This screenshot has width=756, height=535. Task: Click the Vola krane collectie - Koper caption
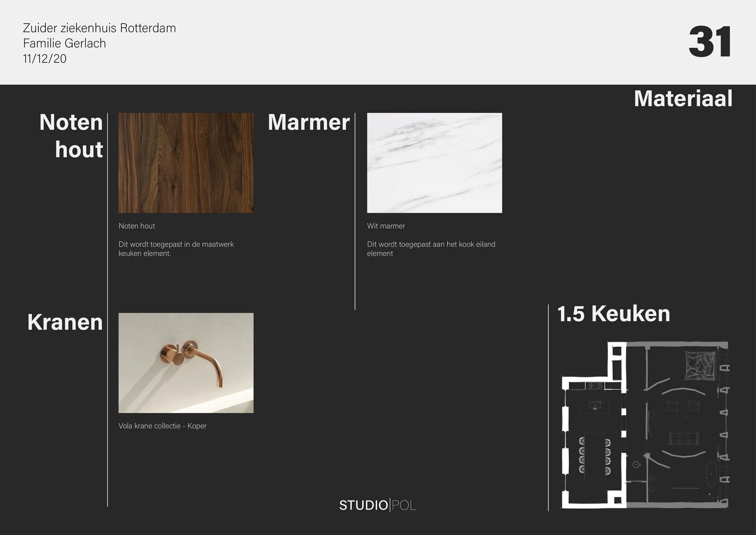(x=162, y=426)
